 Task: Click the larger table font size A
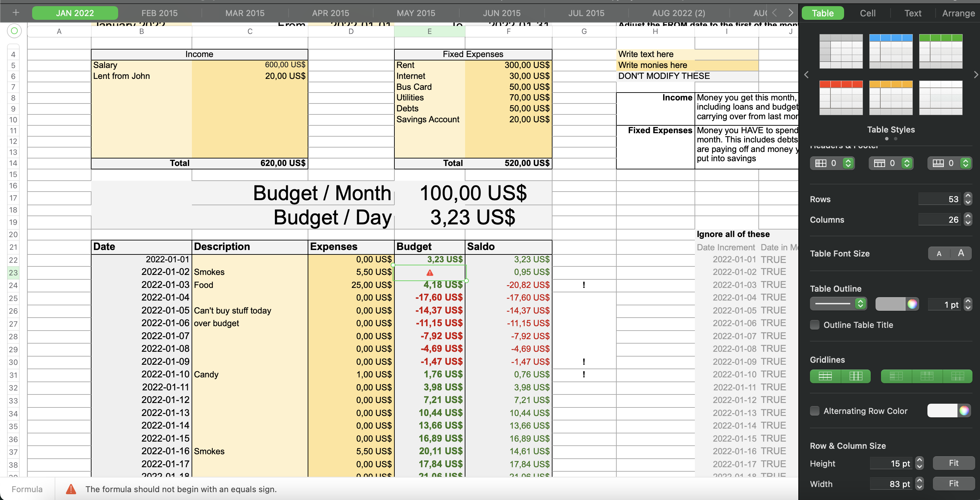click(x=961, y=253)
